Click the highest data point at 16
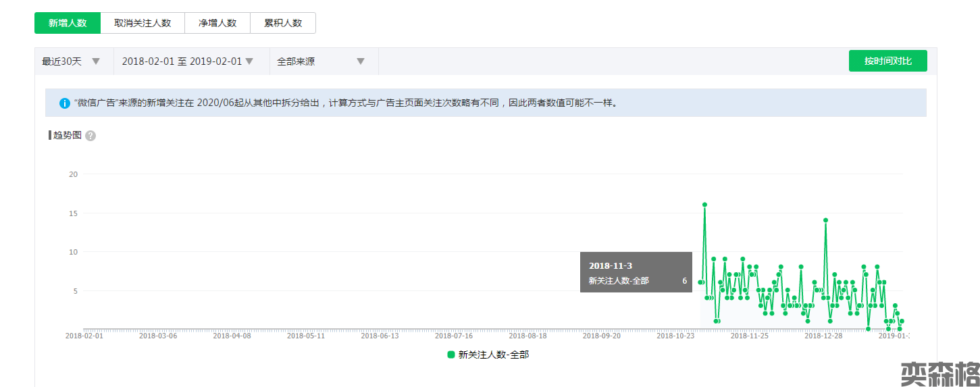 click(x=704, y=204)
